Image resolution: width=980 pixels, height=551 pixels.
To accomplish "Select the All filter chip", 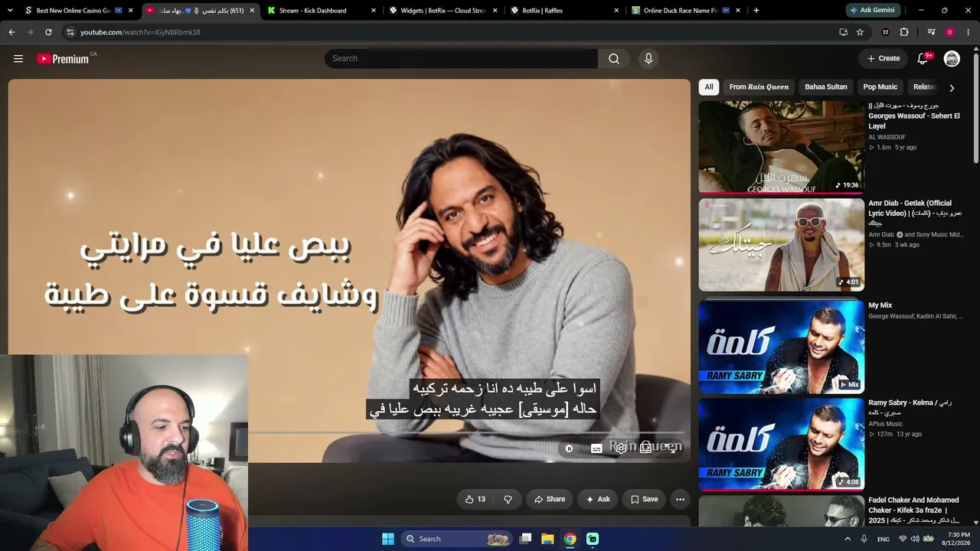I will pyautogui.click(x=709, y=87).
